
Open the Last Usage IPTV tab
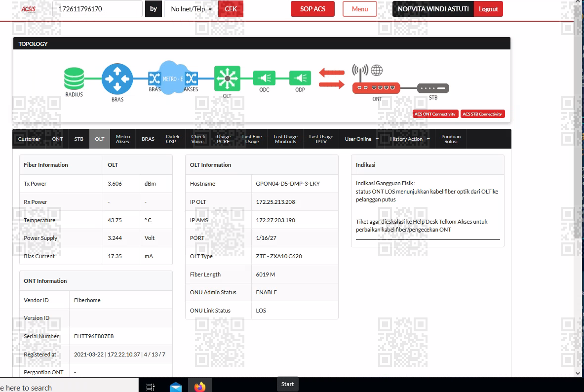point(321,139)
